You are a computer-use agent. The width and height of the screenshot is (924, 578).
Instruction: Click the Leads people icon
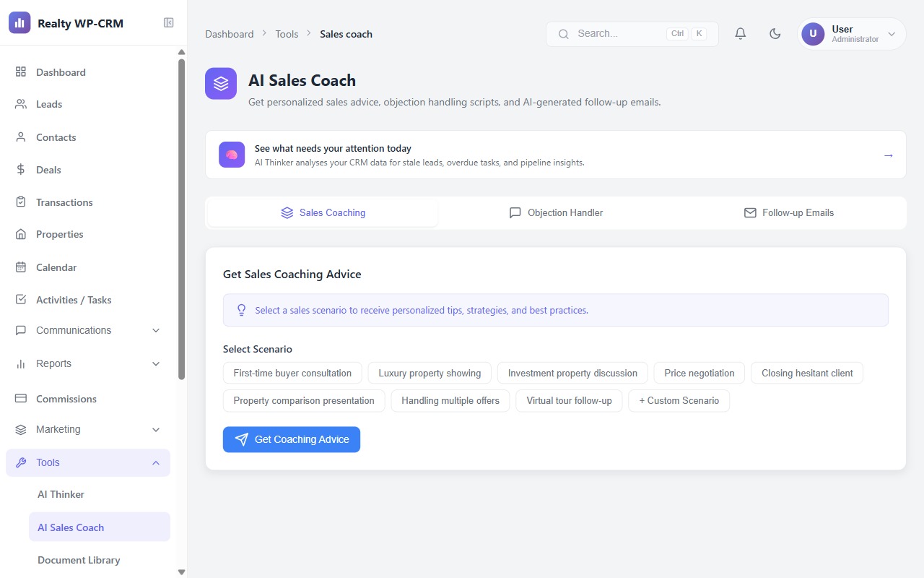(21, 104)
